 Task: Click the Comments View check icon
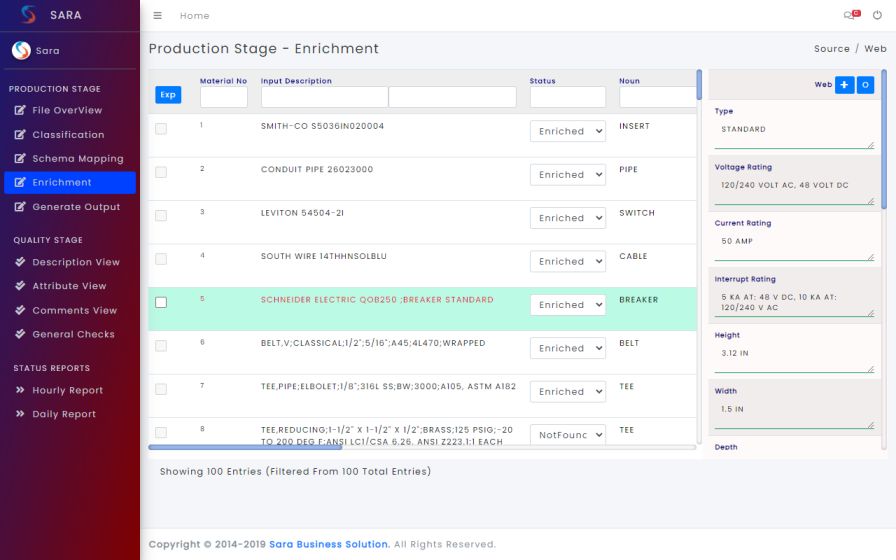tap(20, 310)
